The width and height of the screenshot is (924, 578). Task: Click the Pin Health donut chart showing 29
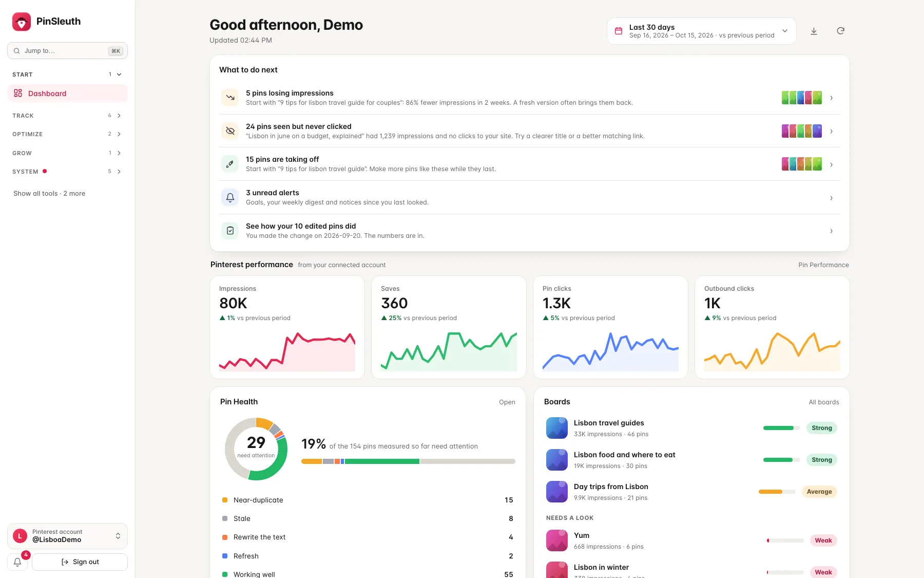pyautogui.click(x=256, y=449)
